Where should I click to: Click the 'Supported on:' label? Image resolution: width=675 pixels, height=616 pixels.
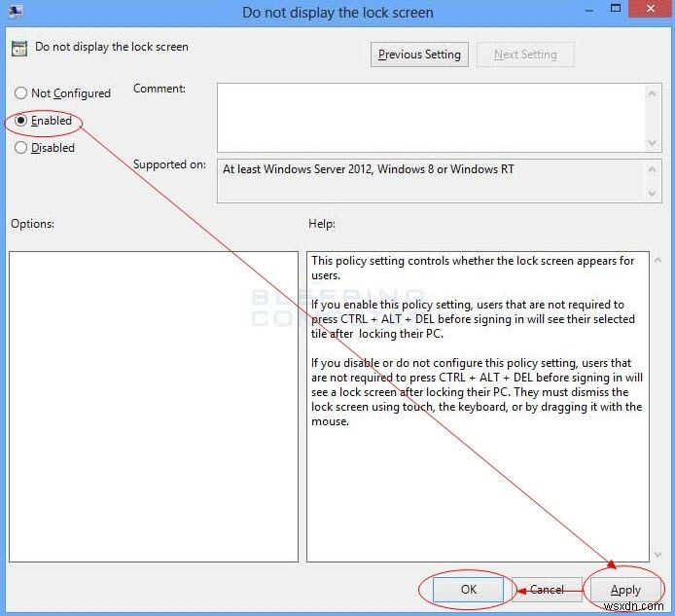pos(169,164)
